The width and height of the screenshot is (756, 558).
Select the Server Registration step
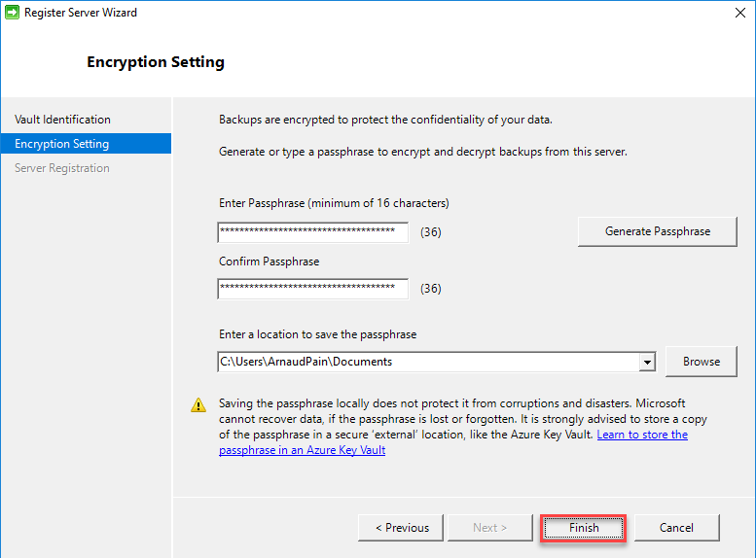tap(62, 168)
